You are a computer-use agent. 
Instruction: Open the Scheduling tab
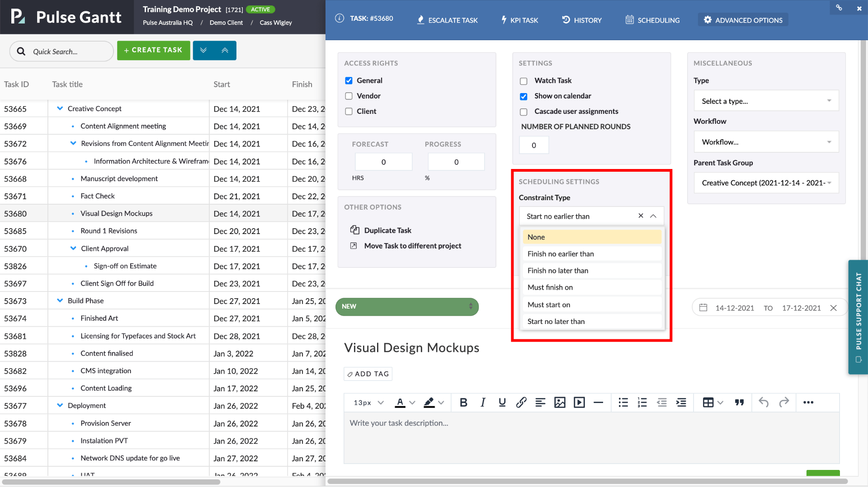[652, 20]
